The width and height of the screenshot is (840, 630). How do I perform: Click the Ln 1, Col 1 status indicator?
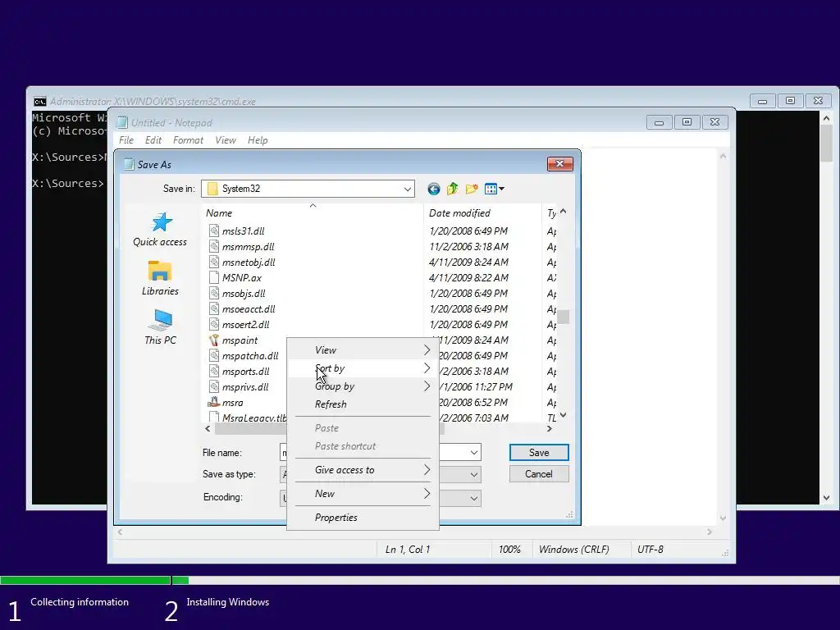pos(408,550)
